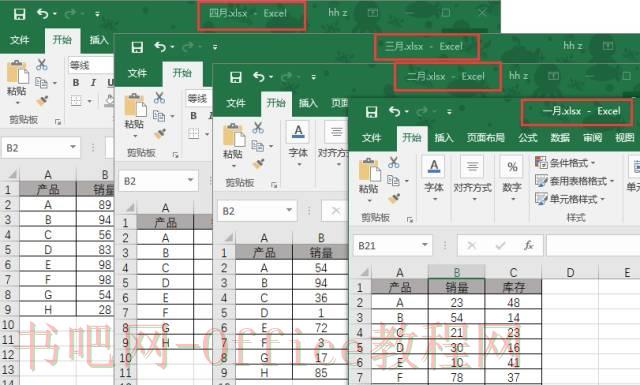Switch to 审阅 tab in 一月.xlsx
Screen dimensions: 640x385
coord(592,138)
